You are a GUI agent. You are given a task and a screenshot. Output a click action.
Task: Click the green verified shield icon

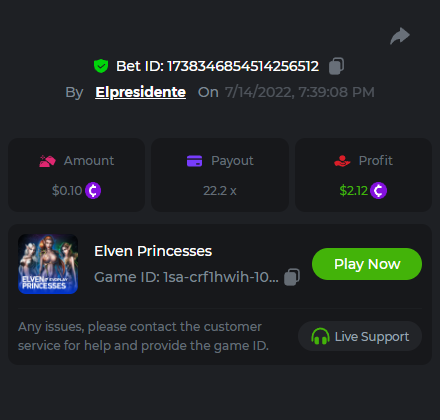[x=101, y=66]
